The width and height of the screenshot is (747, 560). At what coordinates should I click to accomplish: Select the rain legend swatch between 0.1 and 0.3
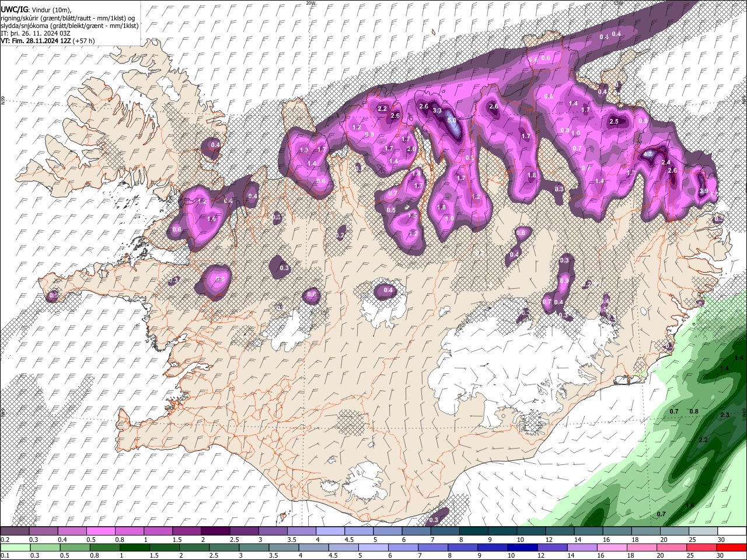[x=15, y=548]
